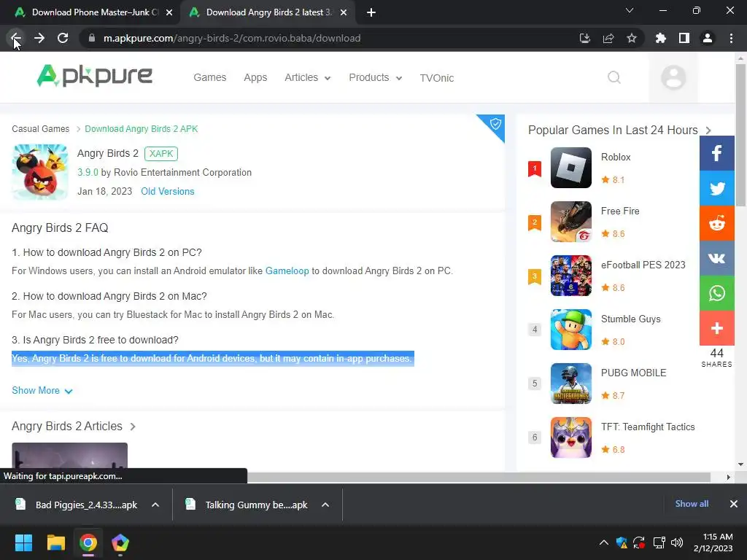Share on Twitter
The width and height of the screenshot is (747, 560).
point(717,188)
